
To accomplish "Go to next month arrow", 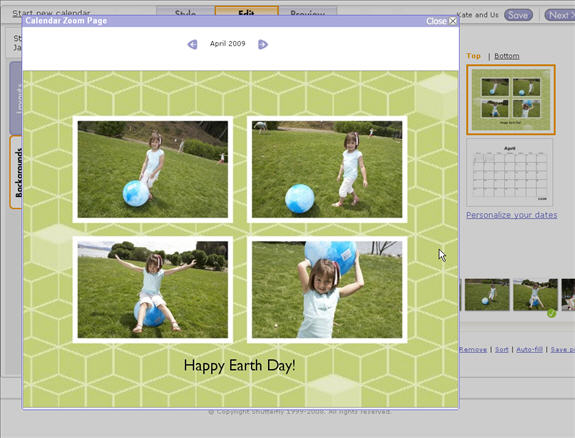I will pyautogui.click(x=263, y=44).
